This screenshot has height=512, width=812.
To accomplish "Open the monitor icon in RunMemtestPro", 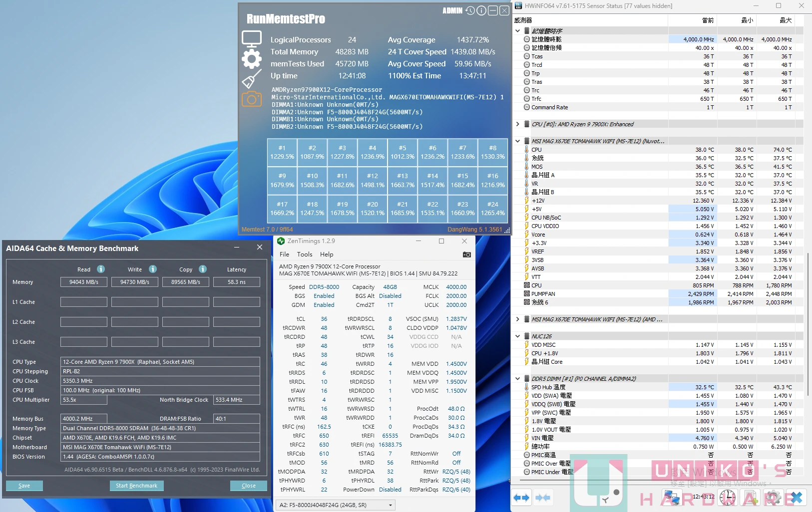I will 252,38.
